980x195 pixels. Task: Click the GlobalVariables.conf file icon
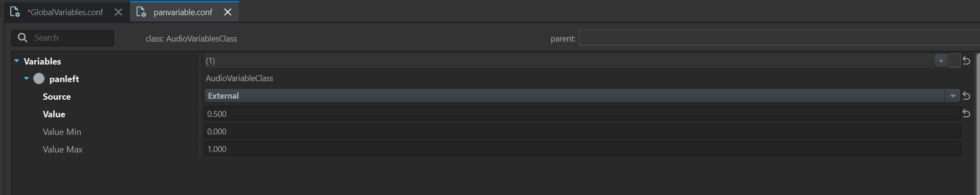15,12
